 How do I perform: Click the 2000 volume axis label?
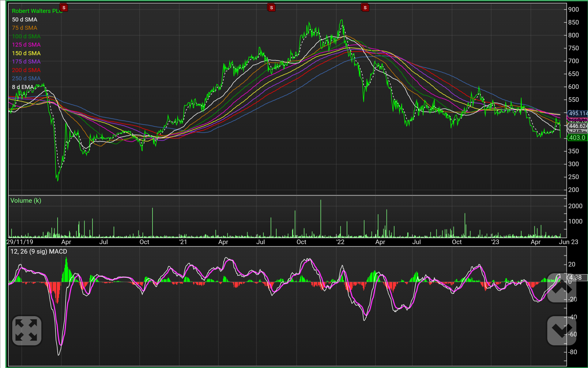[x=575, y=206]
